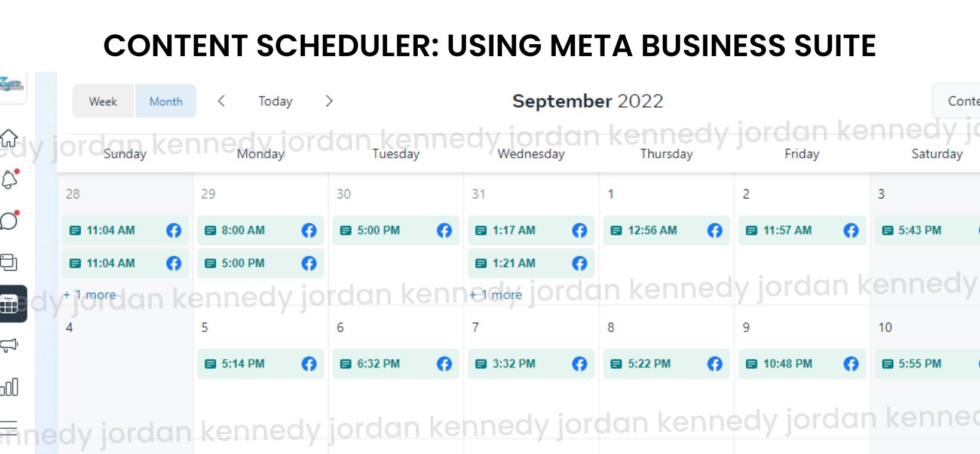The height and width of the screenshot is (454, 980).
Task: Switch to Week view
Action: point(103,102)
